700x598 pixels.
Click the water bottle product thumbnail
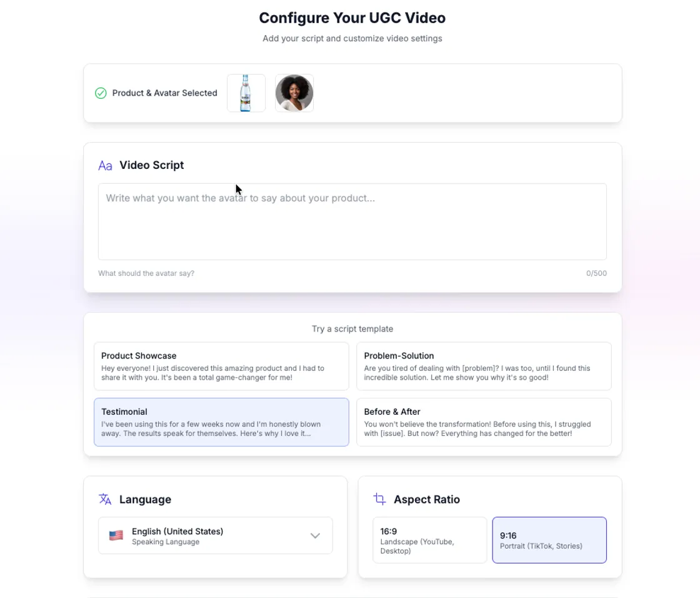coord(246,93)
